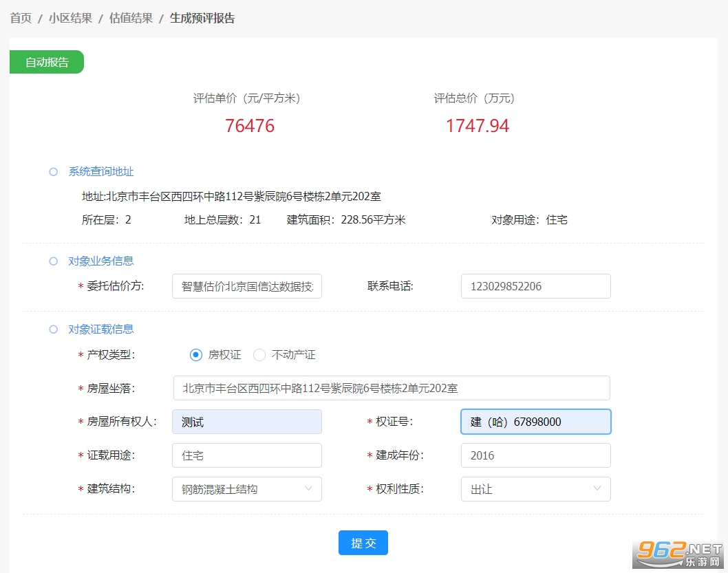Click the 对象业务信息 circle bullet icon
Image resolution: width=728 pixels, height=573 pixels.
coord(53,261)
